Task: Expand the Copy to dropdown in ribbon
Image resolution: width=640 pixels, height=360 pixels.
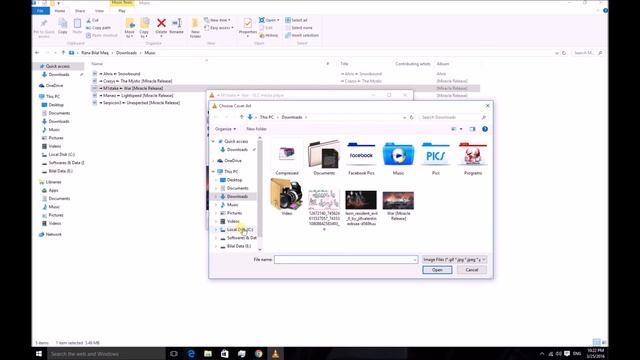Action: point(144,36)
